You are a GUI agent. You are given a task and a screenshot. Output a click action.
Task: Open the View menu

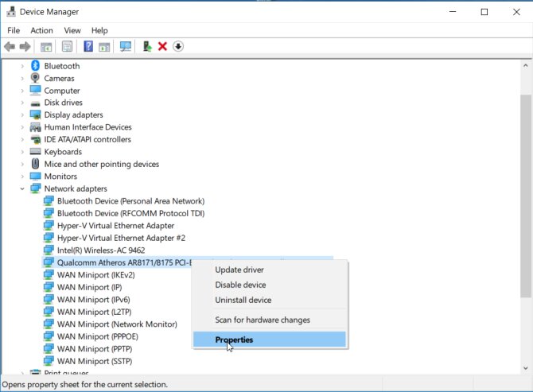pyautogui.click(x=72, y=30)
